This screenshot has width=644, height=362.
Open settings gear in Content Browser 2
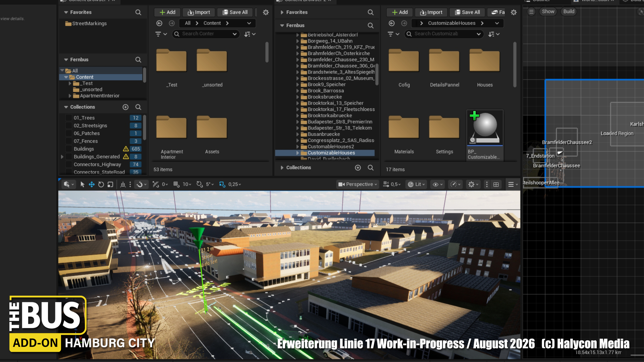pos(514,12)
